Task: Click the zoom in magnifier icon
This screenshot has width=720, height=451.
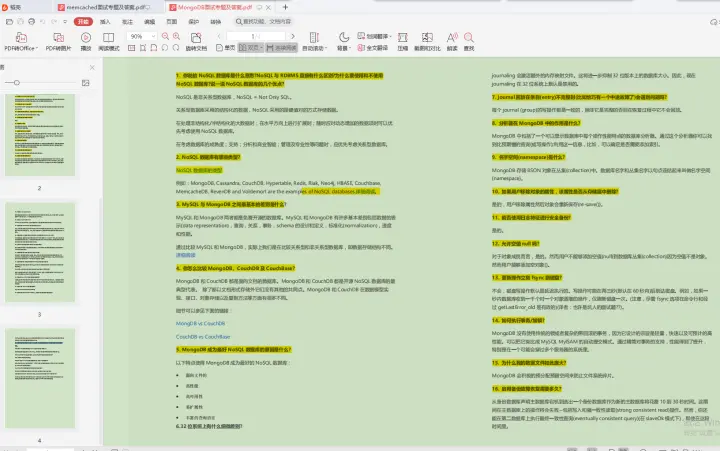Action: click(x=176, y=36)
